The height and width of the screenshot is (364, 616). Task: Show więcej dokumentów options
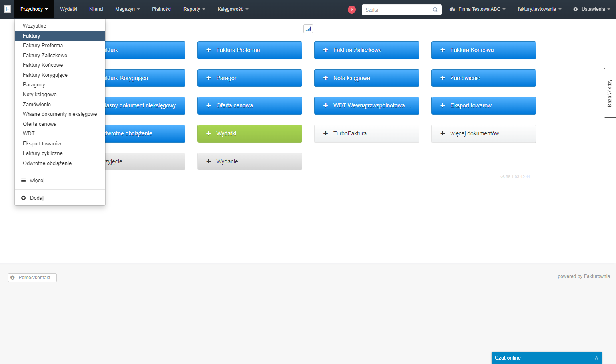484,133
